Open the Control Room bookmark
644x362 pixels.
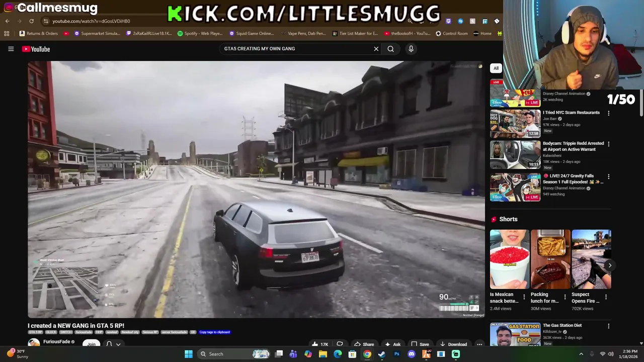pyautogui.click(x=452, y=34)
